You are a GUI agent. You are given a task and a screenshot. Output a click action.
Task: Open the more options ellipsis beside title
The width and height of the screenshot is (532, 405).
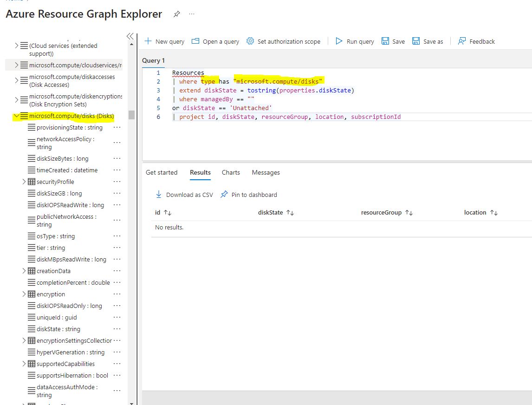click(x=192, y=14)
